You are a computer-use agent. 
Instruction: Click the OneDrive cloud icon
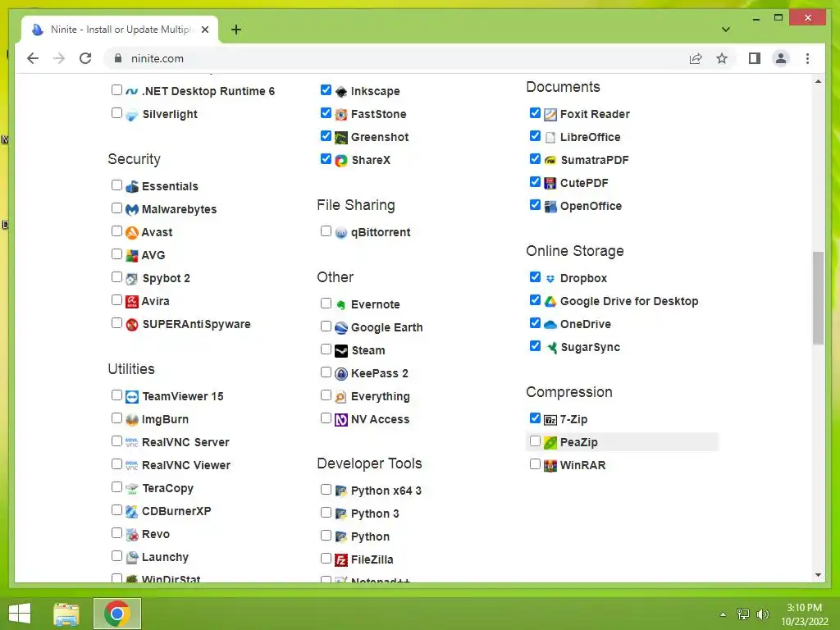point(550,325)
